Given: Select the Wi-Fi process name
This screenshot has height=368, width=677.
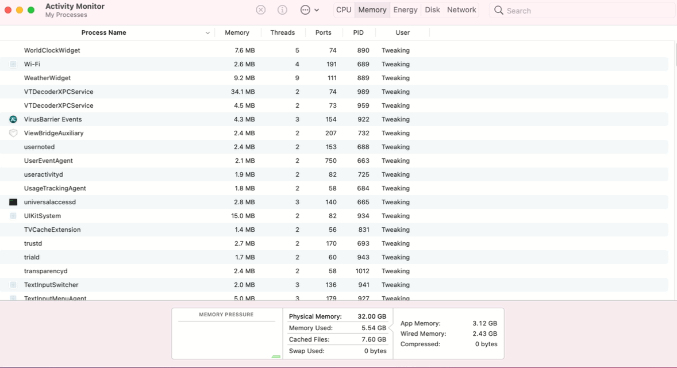Looking at the screenshot, I should click(x=32, y=64).
